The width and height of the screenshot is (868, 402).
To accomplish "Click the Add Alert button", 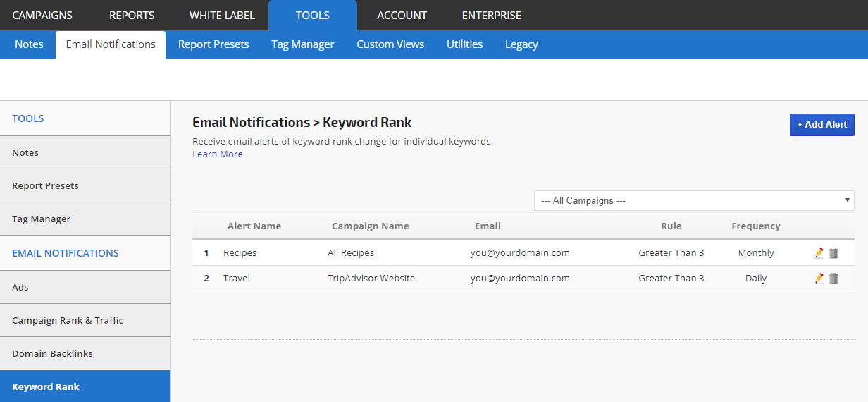I will (x=821, y=125).
